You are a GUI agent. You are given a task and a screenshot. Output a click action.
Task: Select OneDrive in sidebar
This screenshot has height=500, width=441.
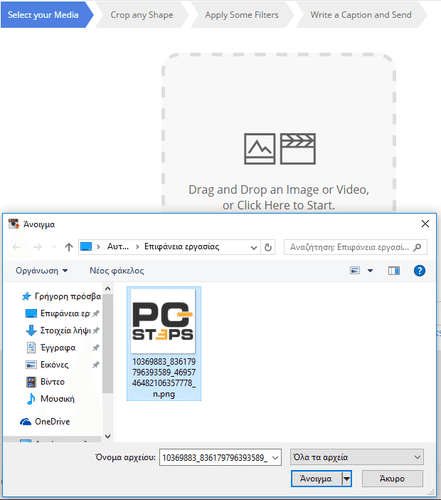pos(45,422)
